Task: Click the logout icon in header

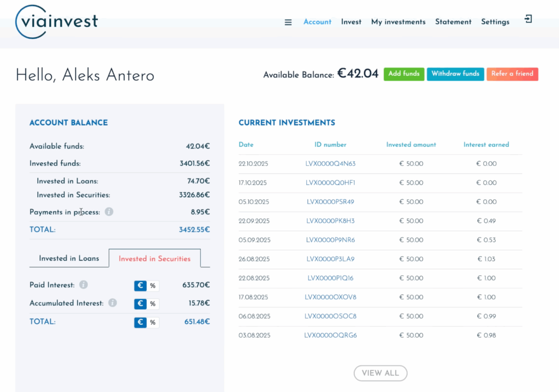Action: pyautogui.click(x=528, y=20)
